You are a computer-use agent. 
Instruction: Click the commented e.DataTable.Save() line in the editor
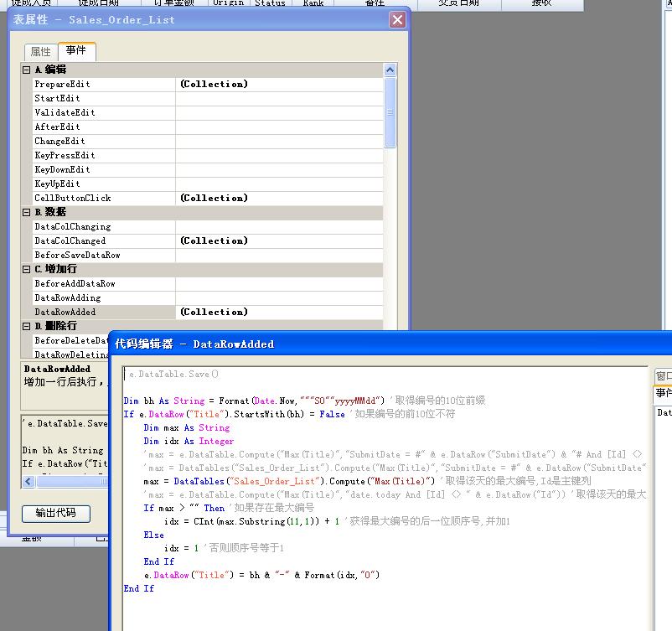point(174,375)
